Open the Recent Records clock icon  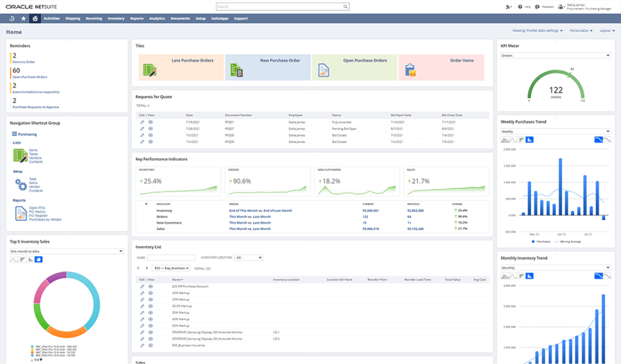(x=12, y=19)
